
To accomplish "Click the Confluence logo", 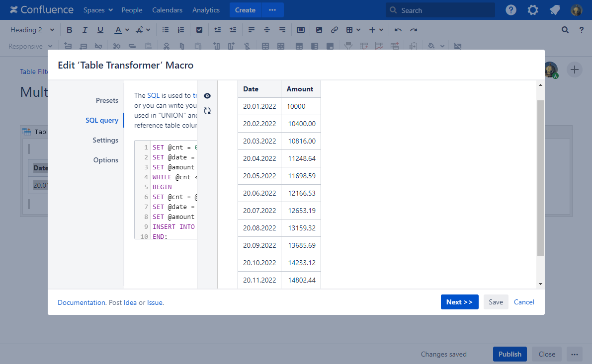I will (x=42, y=10).
